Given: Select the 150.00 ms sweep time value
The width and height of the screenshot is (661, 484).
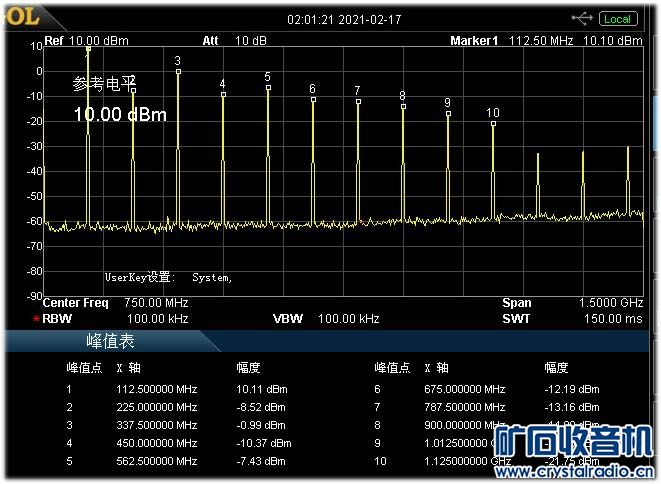Looking at the screenshot, I should coord(613,319).
